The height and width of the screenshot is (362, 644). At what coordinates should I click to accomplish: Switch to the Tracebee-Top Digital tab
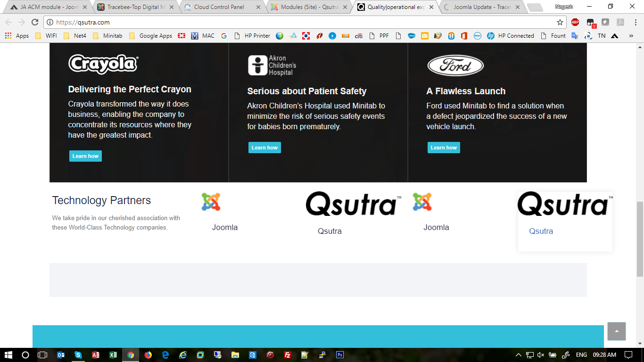[x=135, y=7]
